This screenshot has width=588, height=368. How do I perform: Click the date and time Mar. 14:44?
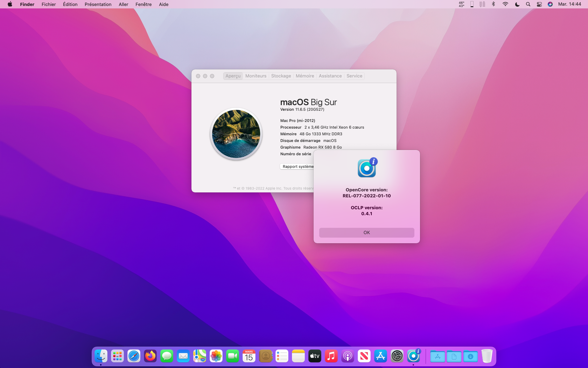click(x=569, y=4)
